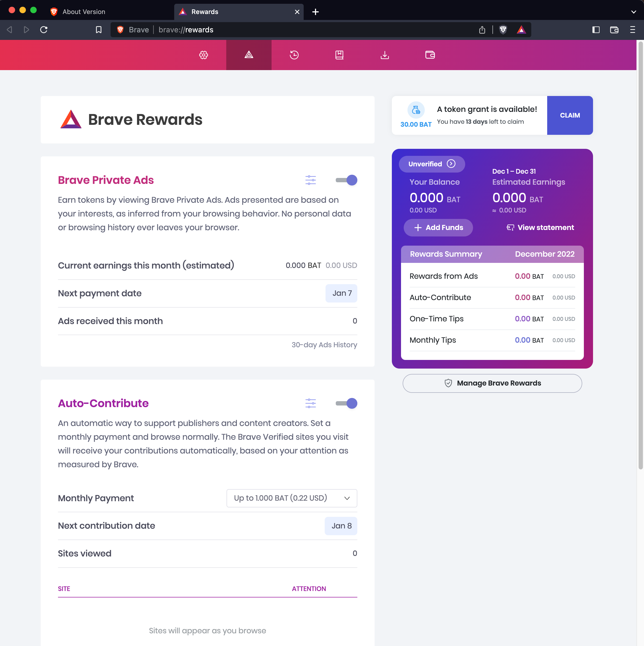The image size is (644, 646).
Task: Open the History clock icon in the navigation bar
Action: [x=294, y=55]
